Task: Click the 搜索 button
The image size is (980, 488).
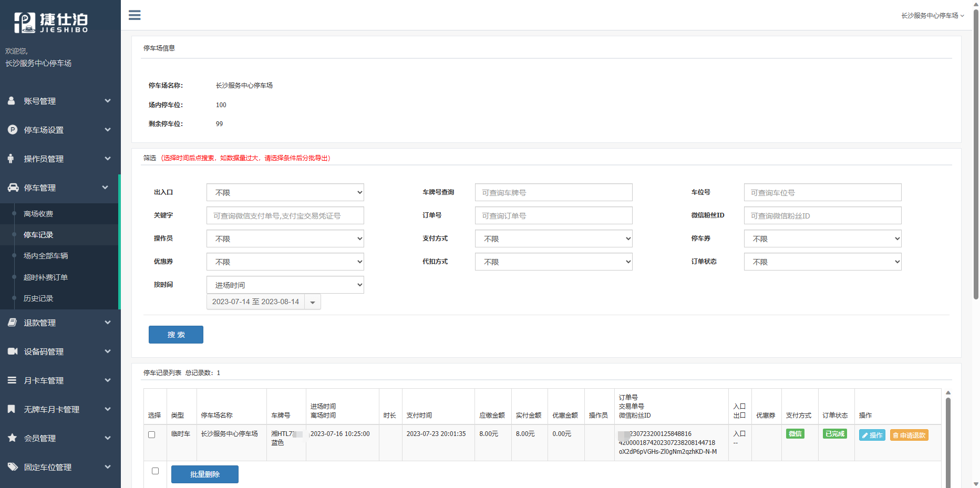Action: click(x=176, y=335)
